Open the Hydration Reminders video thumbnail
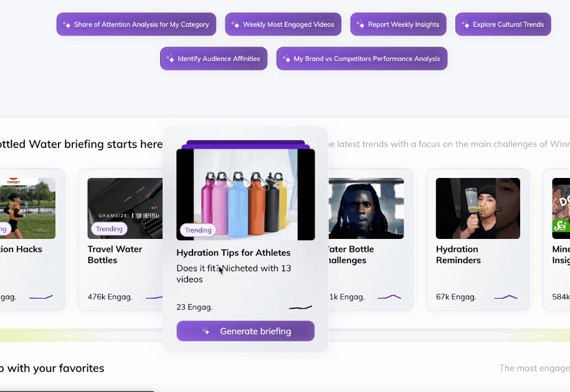 coord(477,208)
